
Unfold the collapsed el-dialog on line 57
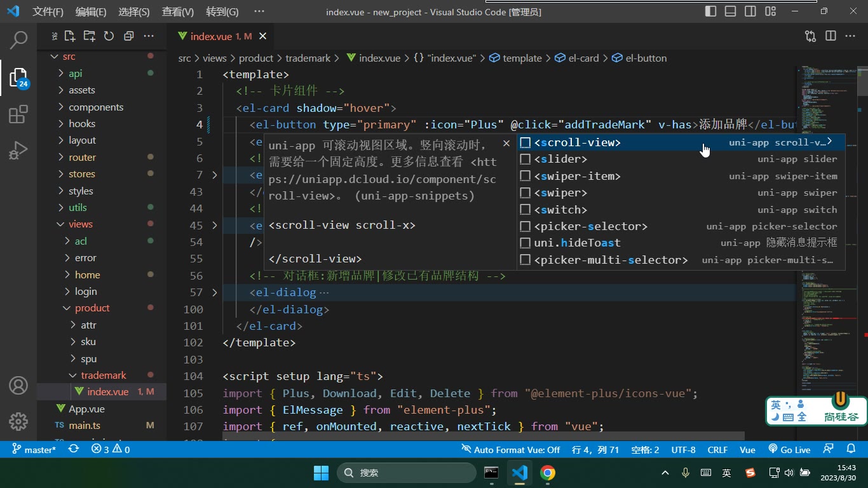[x=214, y=292]
